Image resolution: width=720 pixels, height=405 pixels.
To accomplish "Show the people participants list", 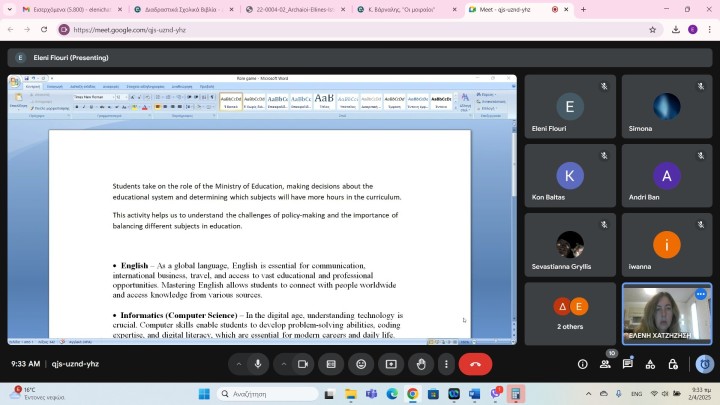I will coord(605,364).
